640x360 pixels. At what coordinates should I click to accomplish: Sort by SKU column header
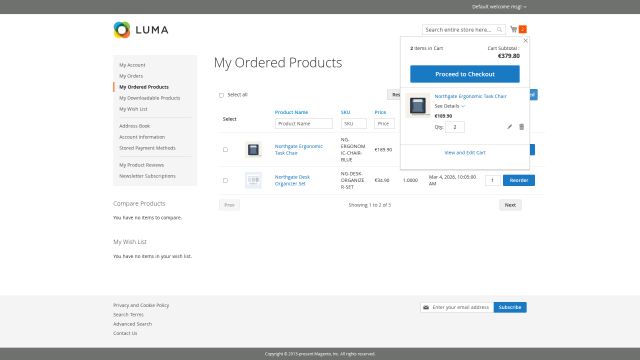tap(345, 112)
